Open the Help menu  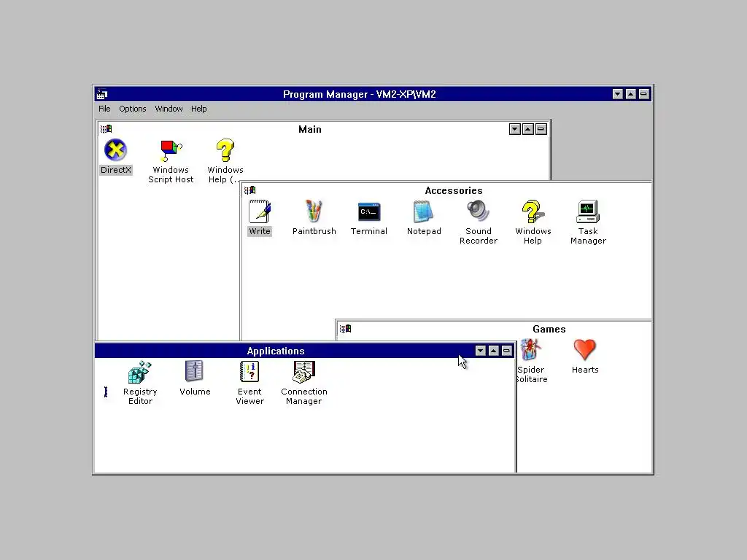pos(198,109)
